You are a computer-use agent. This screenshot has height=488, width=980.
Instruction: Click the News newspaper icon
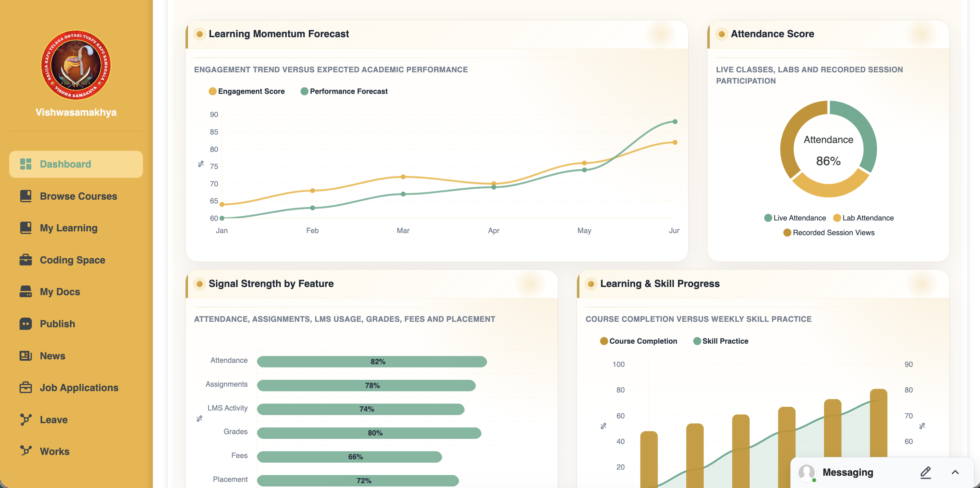pos(26,356)
